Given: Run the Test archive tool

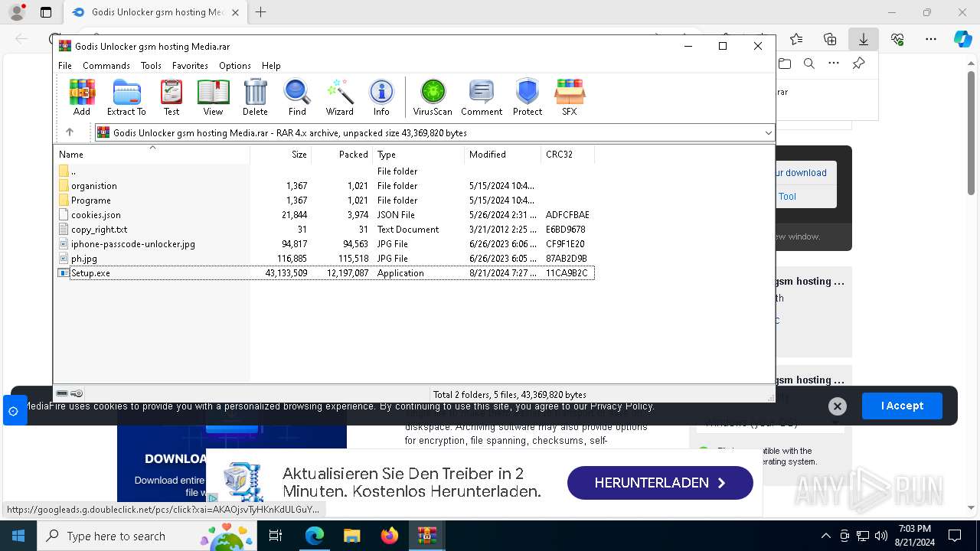Looking at the screenshot, I should tap(171, 97).
